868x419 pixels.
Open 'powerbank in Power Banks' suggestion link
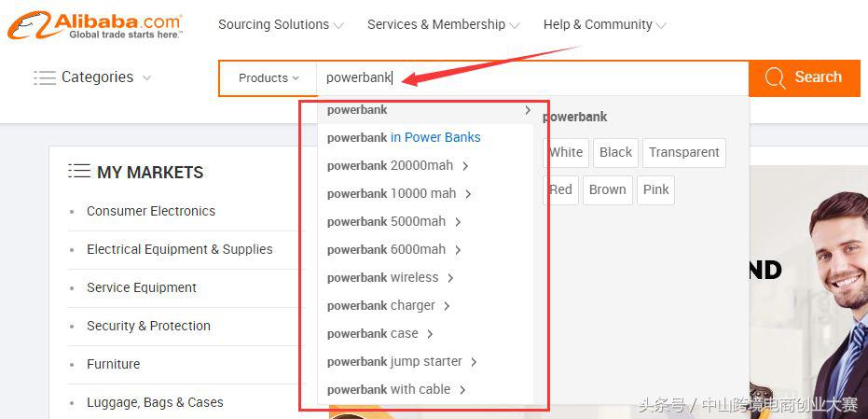(x=404, y=137)
